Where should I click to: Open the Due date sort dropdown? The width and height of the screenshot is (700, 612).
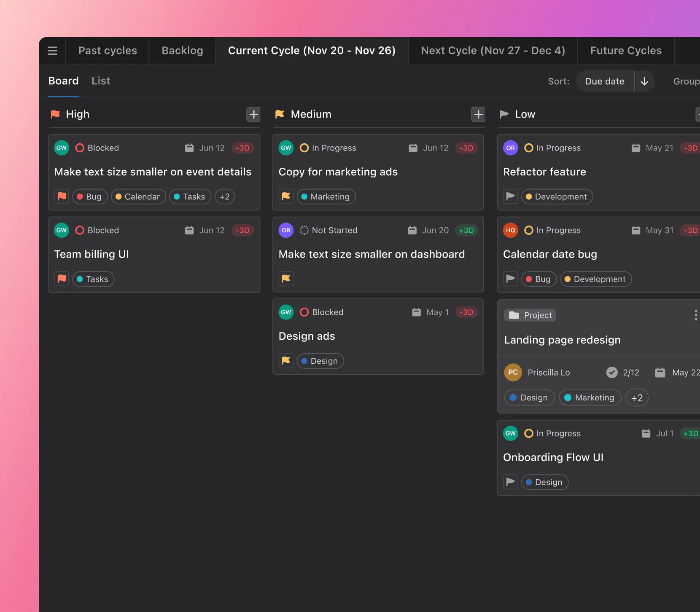pos(604,81)
